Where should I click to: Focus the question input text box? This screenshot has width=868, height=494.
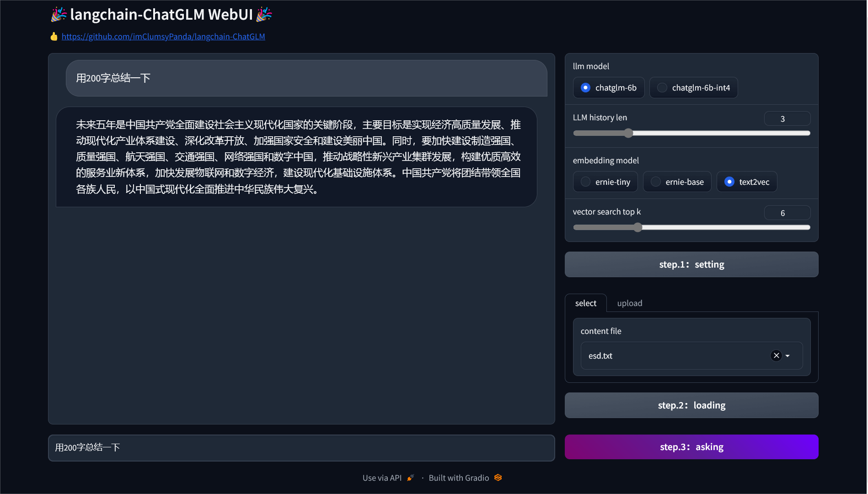click(301, 447)
